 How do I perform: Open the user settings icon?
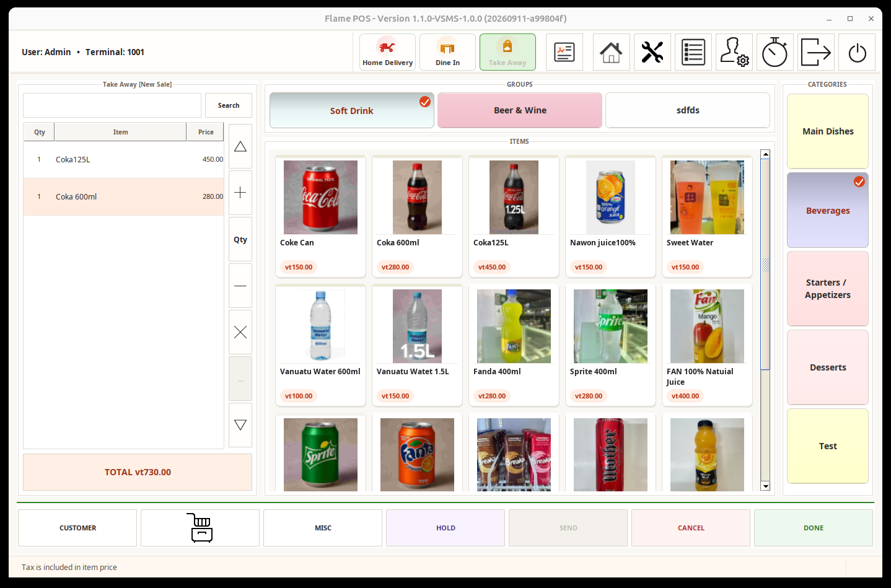[734, 52]
